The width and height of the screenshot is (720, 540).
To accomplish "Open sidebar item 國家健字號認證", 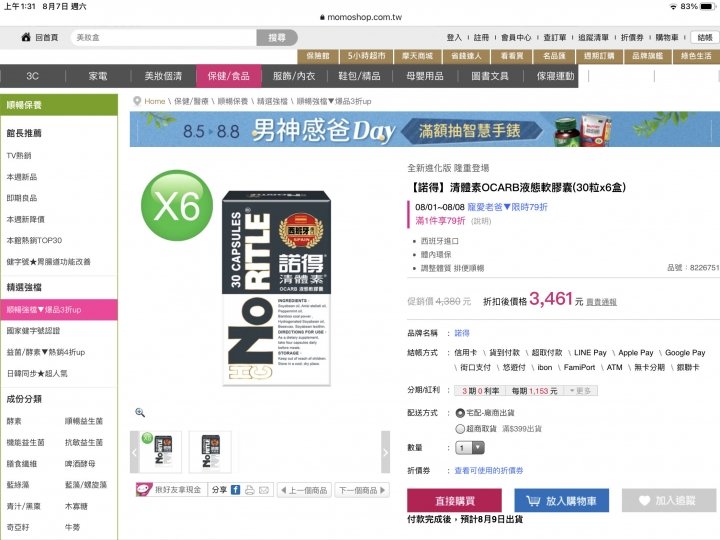I will tap(33, 331).
